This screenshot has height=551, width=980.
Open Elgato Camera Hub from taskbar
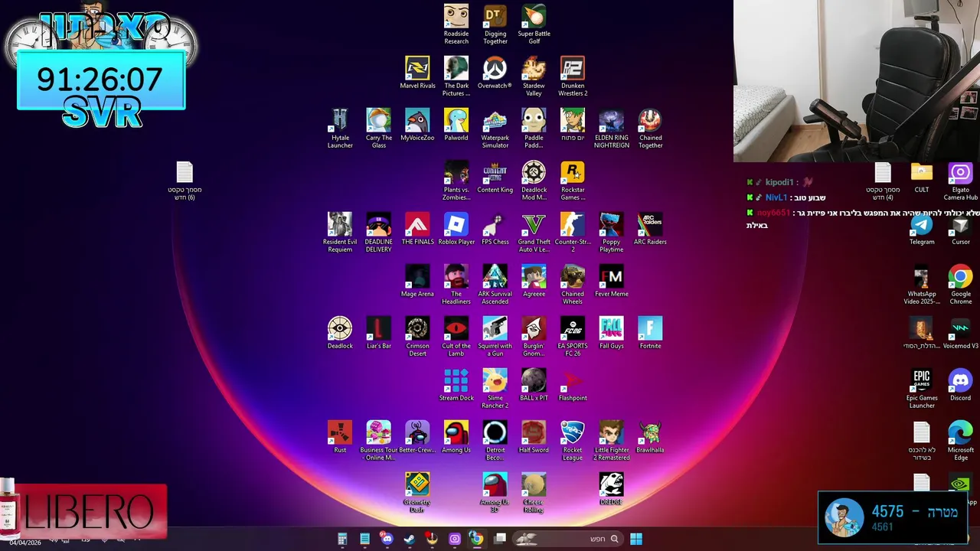pyautogui.click(x=454, y=539)
